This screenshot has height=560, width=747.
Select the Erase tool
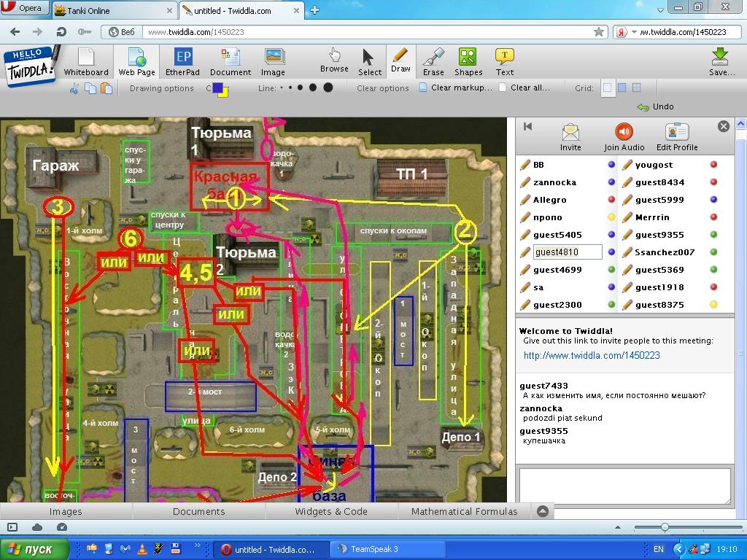pos(433,62)
